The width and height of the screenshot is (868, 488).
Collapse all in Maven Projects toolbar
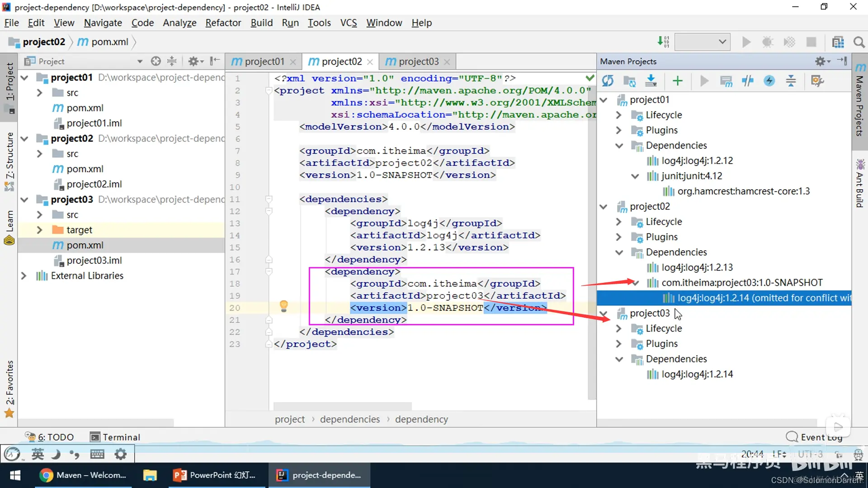coord(791,81)
